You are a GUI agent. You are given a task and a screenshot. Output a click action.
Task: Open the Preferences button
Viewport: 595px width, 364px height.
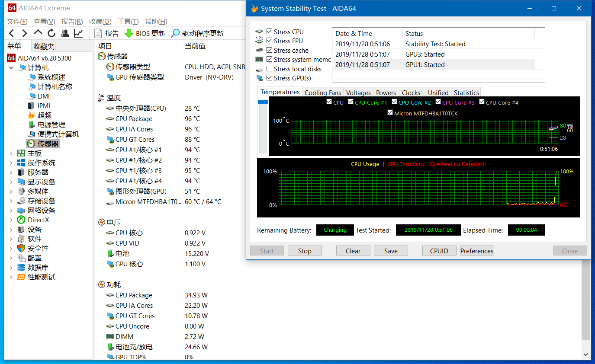point(477,251)
